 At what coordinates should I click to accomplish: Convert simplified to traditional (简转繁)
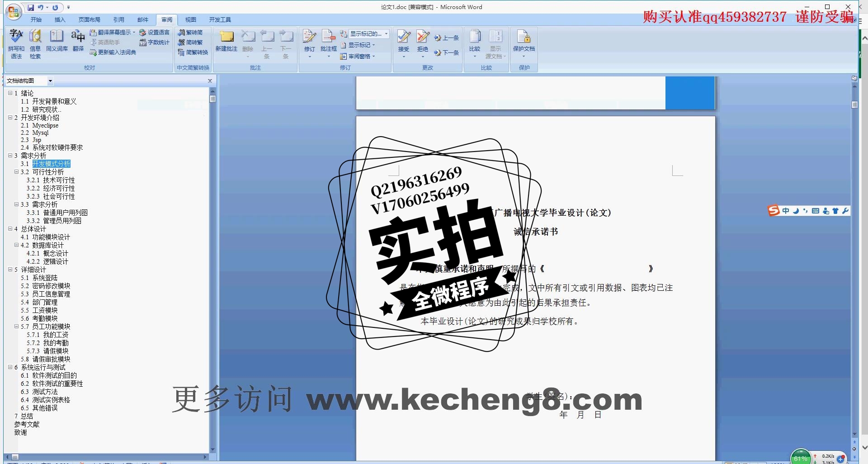pos(190,43)
